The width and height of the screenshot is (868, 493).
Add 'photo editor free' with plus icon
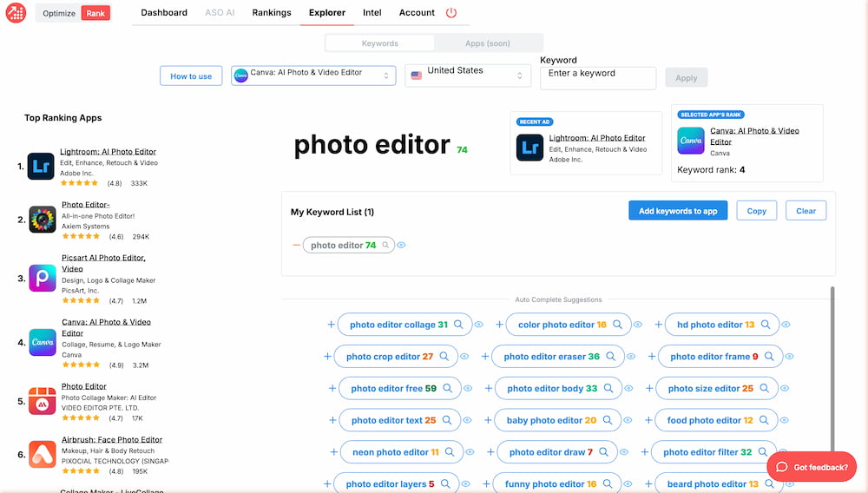click(x=332, y=389)
